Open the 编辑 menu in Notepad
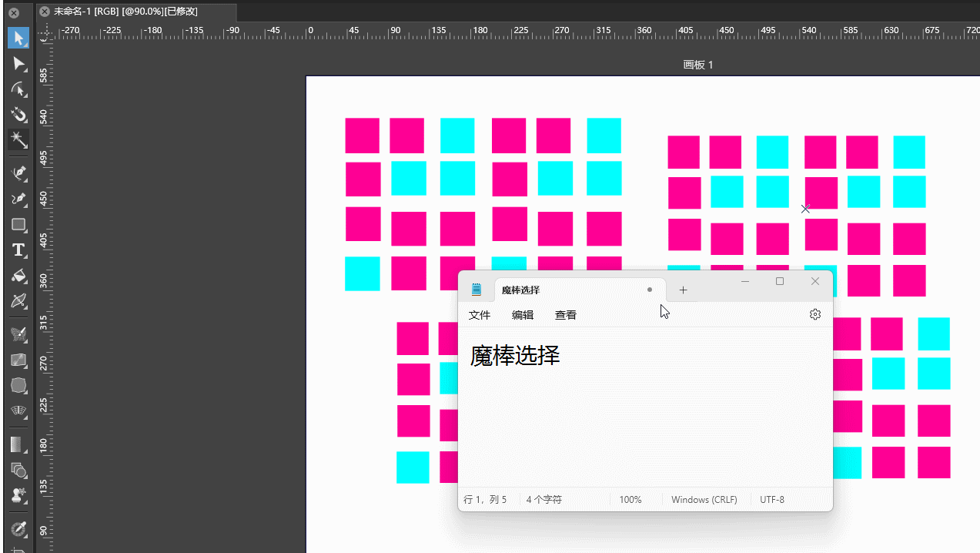Screen dimensions: 980x553 (x=523, y=315)
